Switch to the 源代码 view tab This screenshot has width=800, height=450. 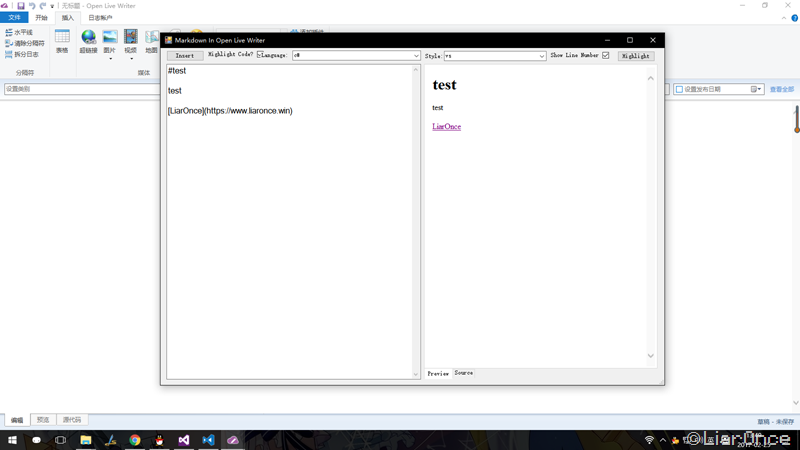72,420
